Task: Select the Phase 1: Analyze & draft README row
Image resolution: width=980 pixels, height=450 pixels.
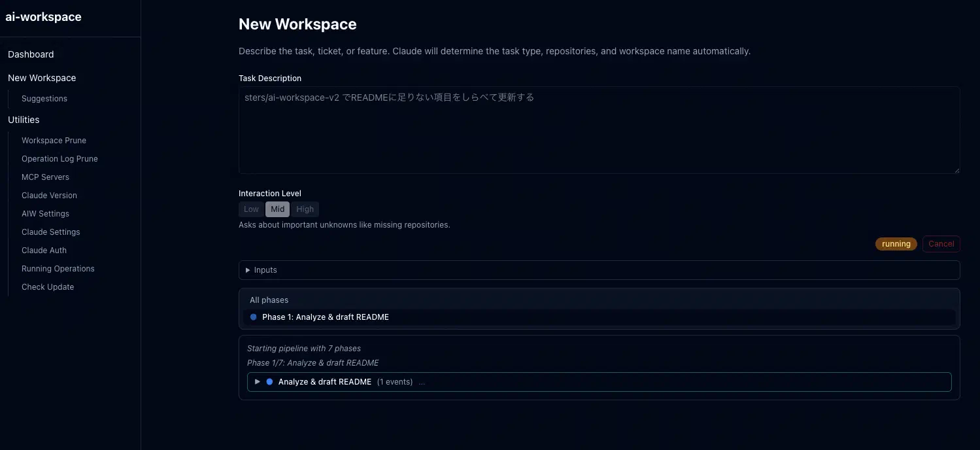Action: tap(325, 317)
